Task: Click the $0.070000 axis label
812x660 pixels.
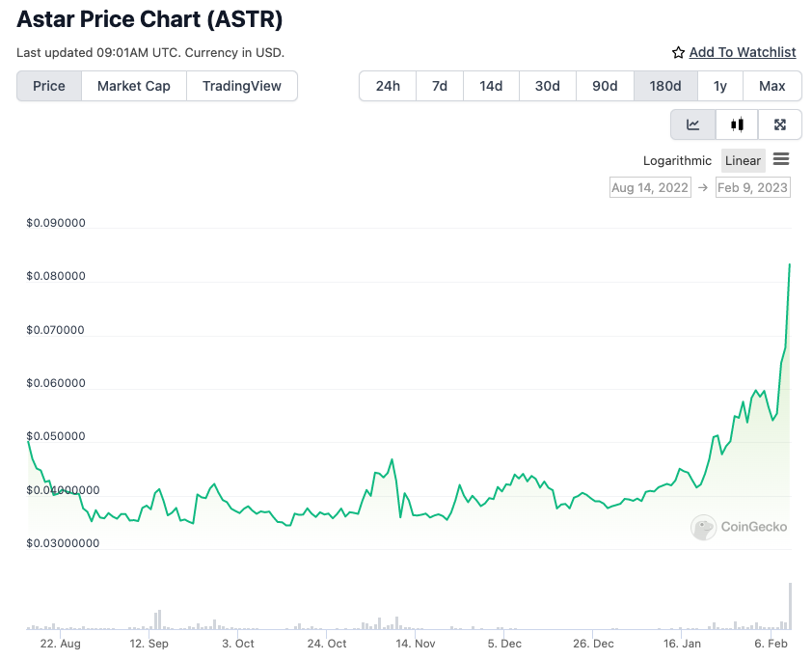Action: click(x=55, y=329)
